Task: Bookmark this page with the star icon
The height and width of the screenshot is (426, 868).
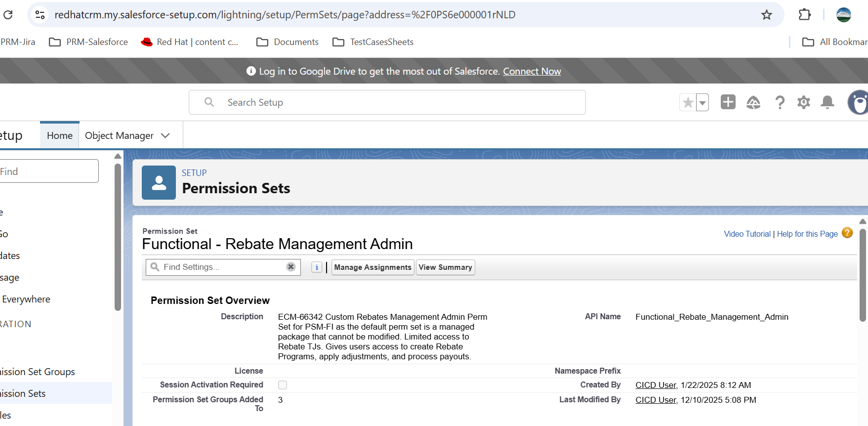Action: [766, 15]
